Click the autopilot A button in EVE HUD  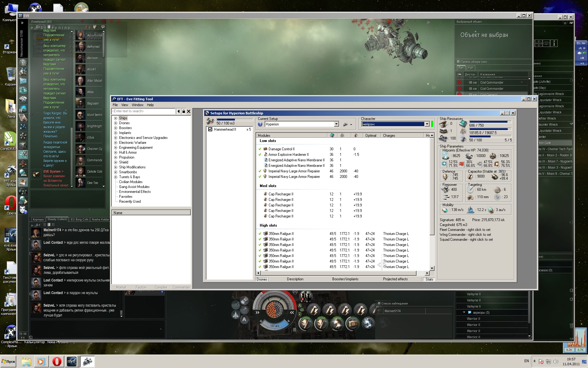click(244, 320)
